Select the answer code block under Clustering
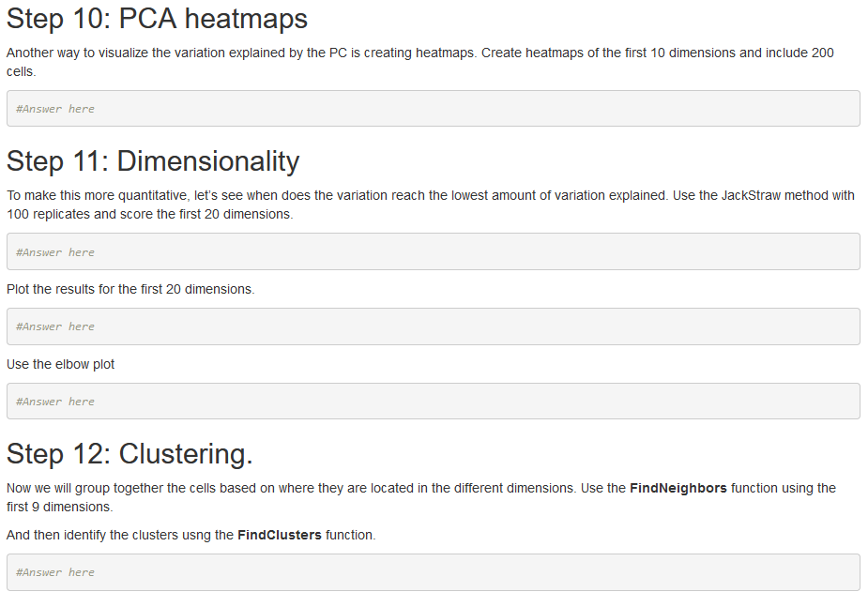 (x=434, y=572)
